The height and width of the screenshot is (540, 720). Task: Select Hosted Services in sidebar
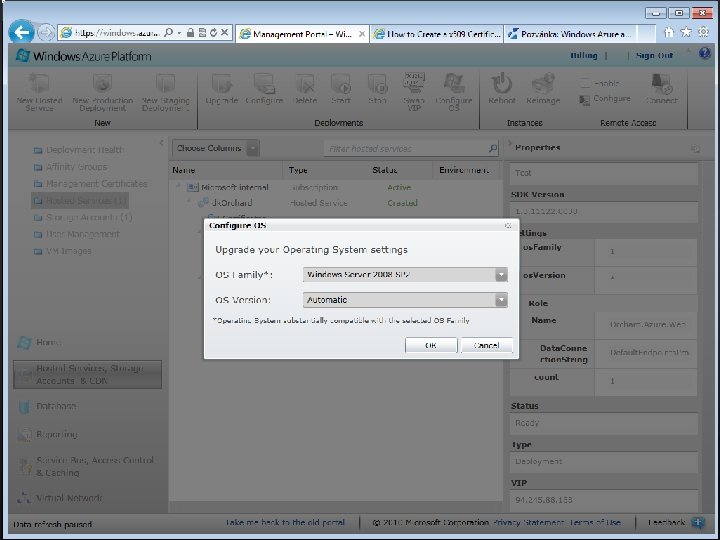pyautogui.click(x=80, y=201)
